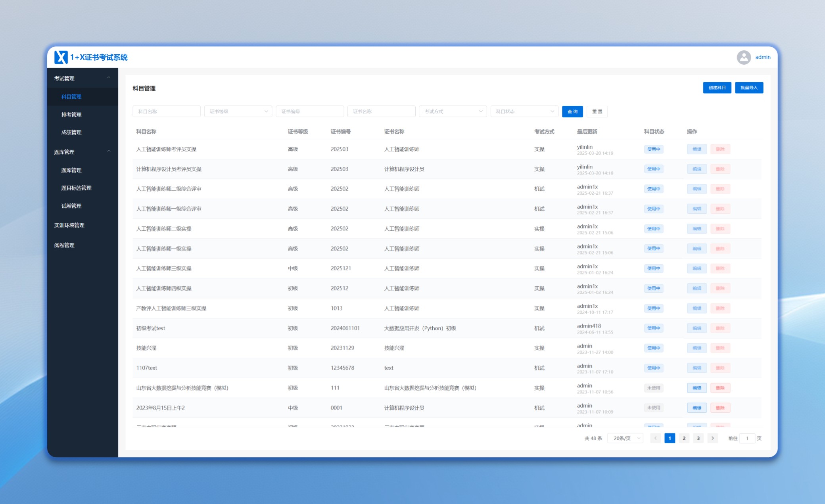Image resolution: width=825 pixels, height=504 pixels.
Task: Click the 重置 reset button
Action: [x=597, y=111]
